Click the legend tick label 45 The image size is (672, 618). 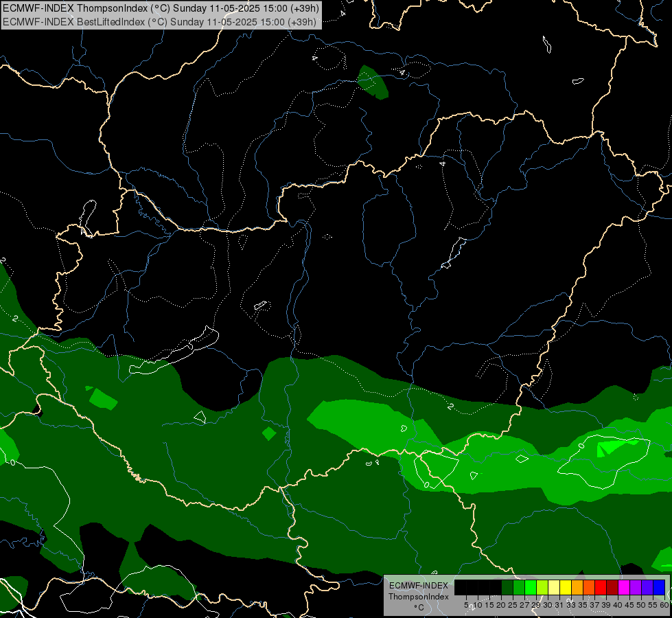pyautogui.click(x=629, y=605)
